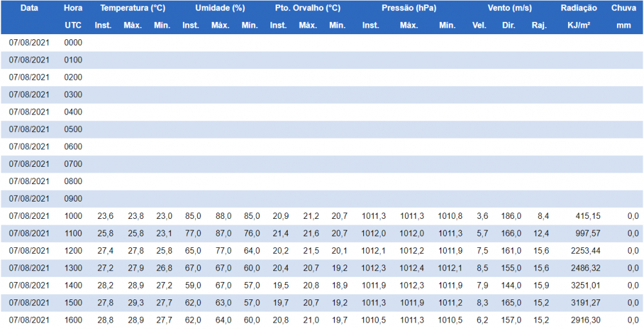The height and width of the screenshot is (329, 644).
Task: Click the Umidade (%) header
Action: tap(220, 8)
